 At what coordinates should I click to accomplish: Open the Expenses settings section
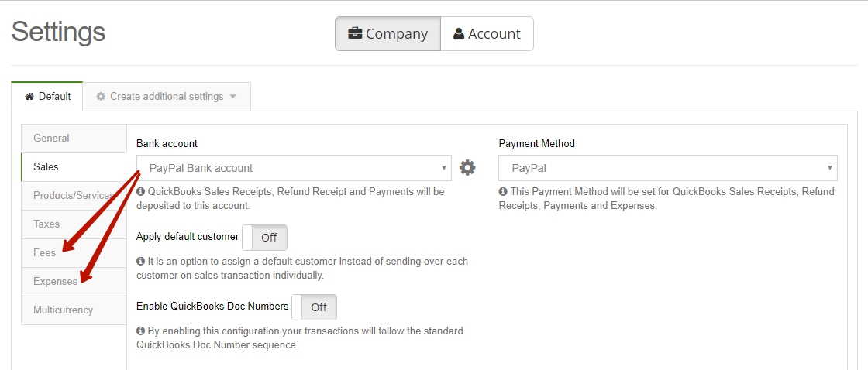(x=74, y=282)
